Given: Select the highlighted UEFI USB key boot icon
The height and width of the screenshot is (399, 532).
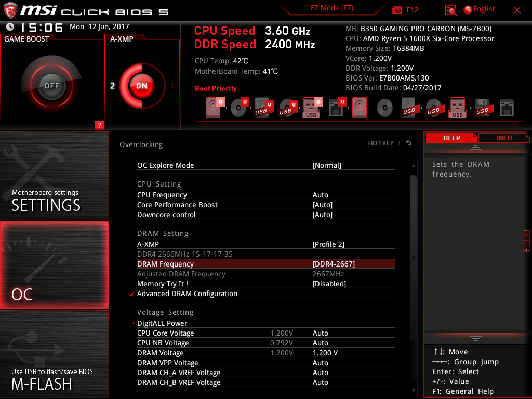Looking at the screenshot, I should [x=312, y=108].
